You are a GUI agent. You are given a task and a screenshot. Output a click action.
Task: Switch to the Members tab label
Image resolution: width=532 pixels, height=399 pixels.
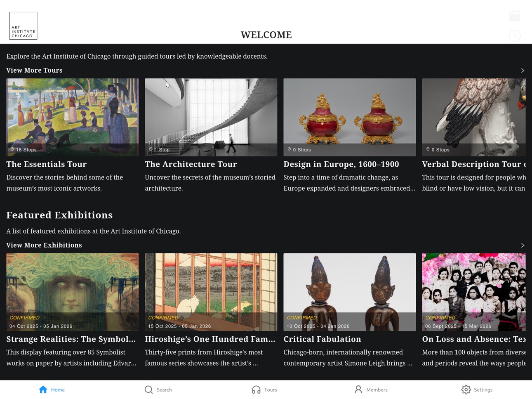pos(377,390)
